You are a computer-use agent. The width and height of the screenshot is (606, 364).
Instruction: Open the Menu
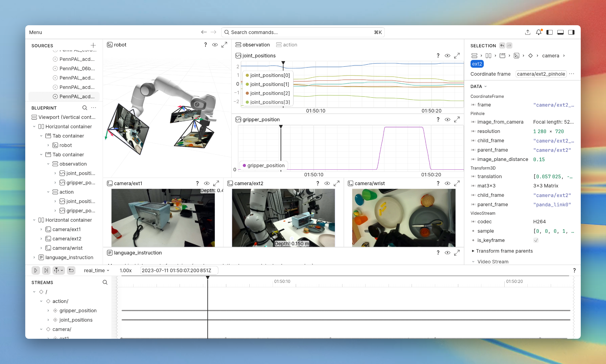(x=35, y=32)
